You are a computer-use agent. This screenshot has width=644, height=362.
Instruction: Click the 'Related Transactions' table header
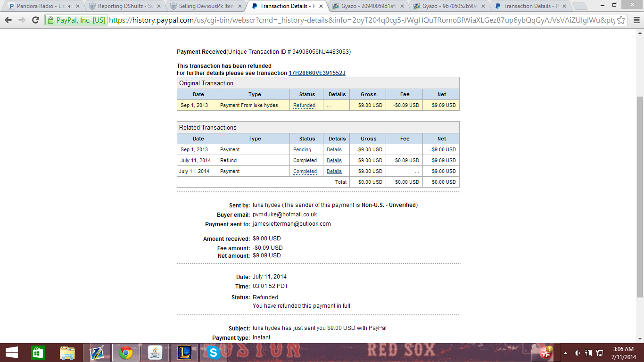[318, 127]
